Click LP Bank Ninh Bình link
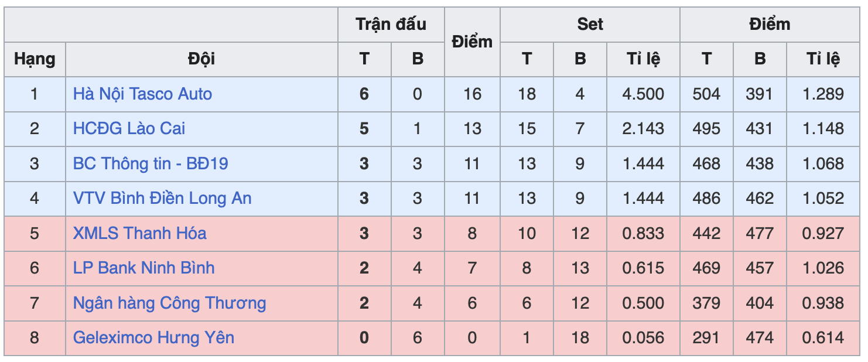The width and height of the screenshot is (868, 362). (143, 268)
